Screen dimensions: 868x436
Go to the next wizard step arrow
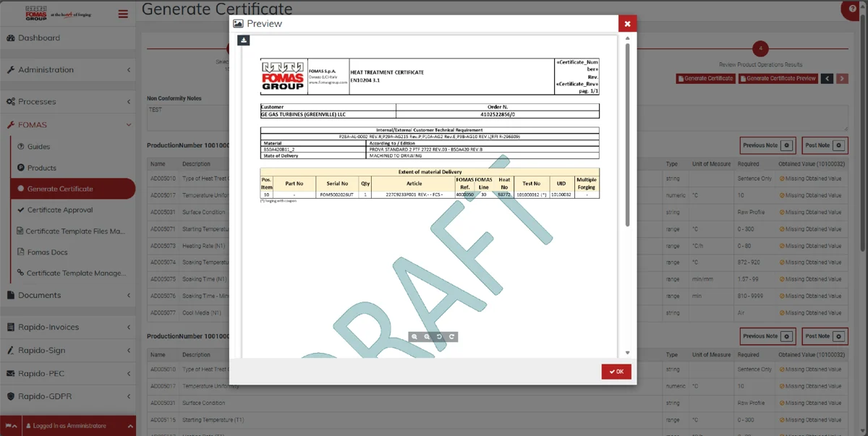(842, 78)
